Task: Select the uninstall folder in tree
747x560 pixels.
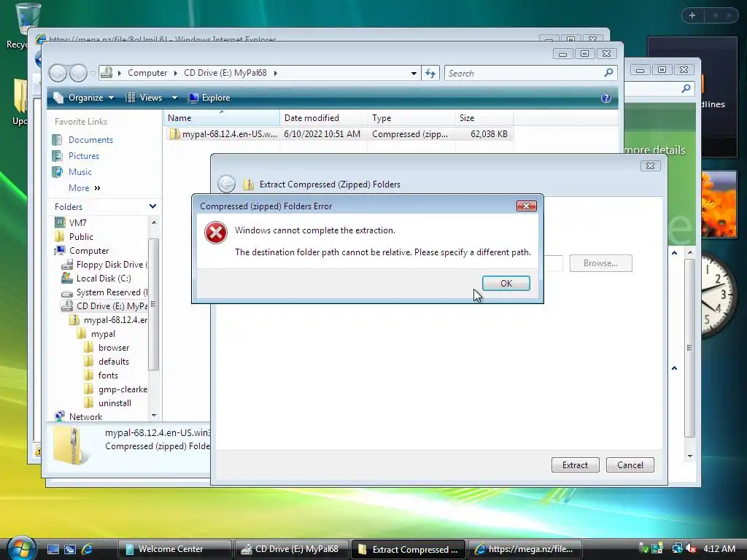Action: [115, 402]
